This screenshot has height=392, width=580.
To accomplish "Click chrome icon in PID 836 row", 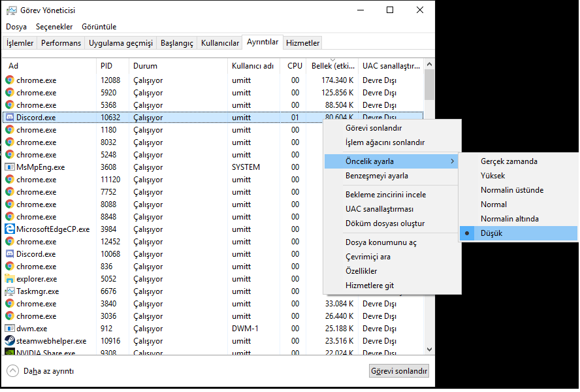I will coord(10,266).
